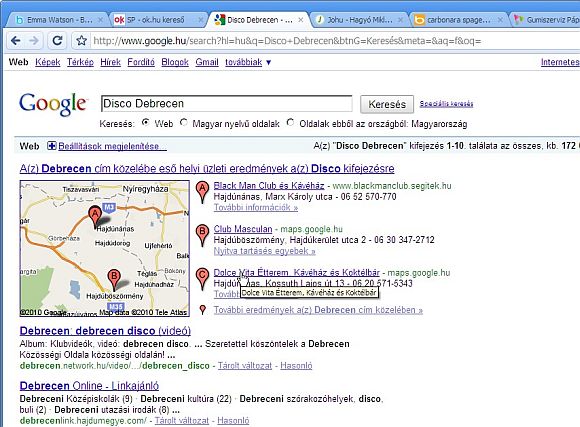Click the local results map thumbnail

[x=105, y=249]
